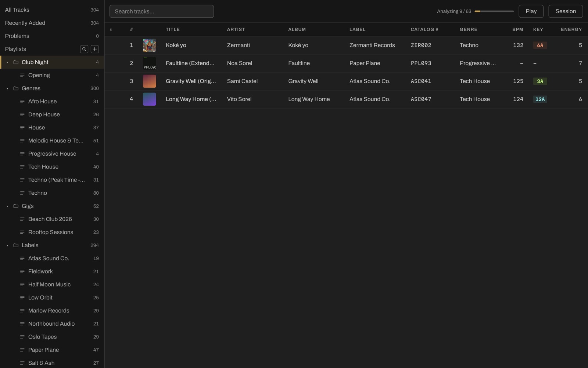Select the Oslo Tapes playlist
The height and width of the screenshot is (368, 588).
(x=52, y=337)
